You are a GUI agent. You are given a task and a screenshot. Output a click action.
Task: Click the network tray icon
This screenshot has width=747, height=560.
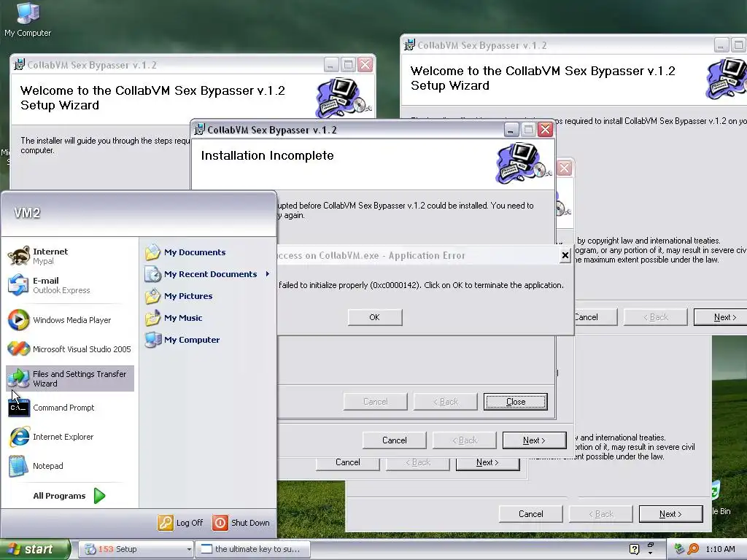[680, 549]
